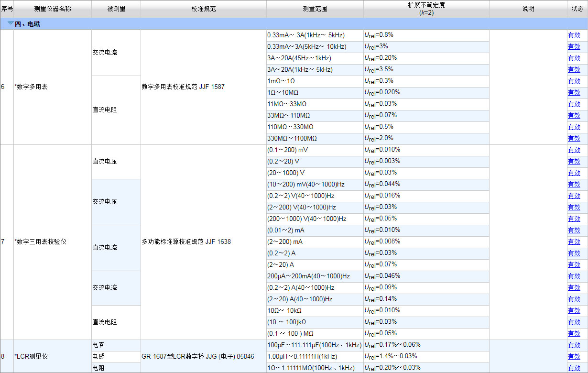Select the Urel=0.016% uncertainty cell
Viewport: 588px width, 373px height.
pos(426,196)
